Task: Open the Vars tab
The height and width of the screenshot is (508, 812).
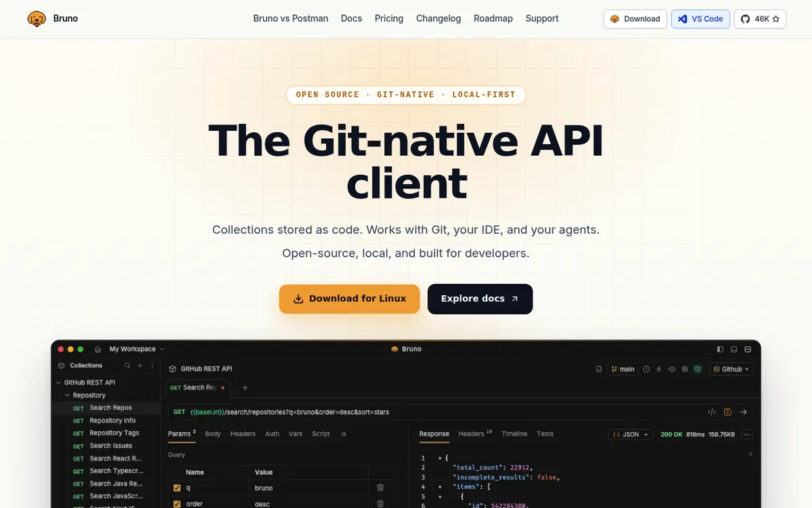Action: click(x=296, y=434)
